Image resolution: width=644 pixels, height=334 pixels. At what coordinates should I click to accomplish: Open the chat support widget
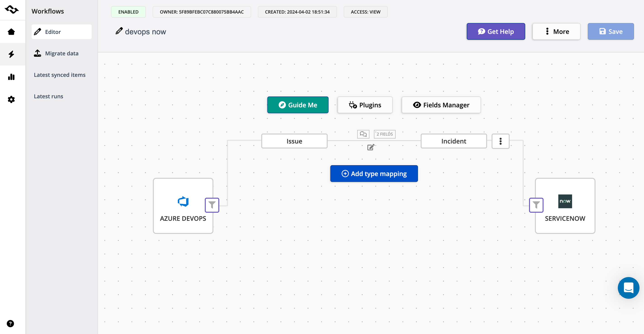click(628, 288)
